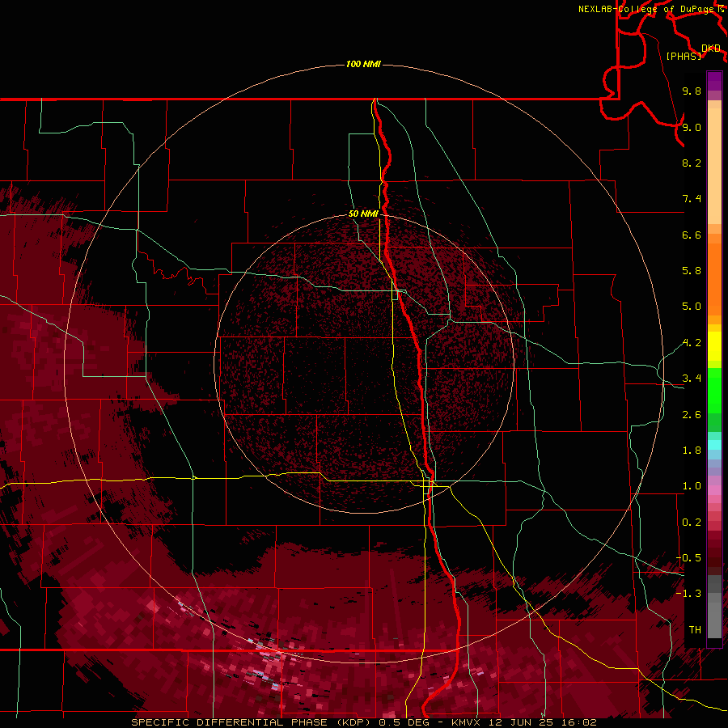Click the 50 NMI range ring label

[363, 214]
